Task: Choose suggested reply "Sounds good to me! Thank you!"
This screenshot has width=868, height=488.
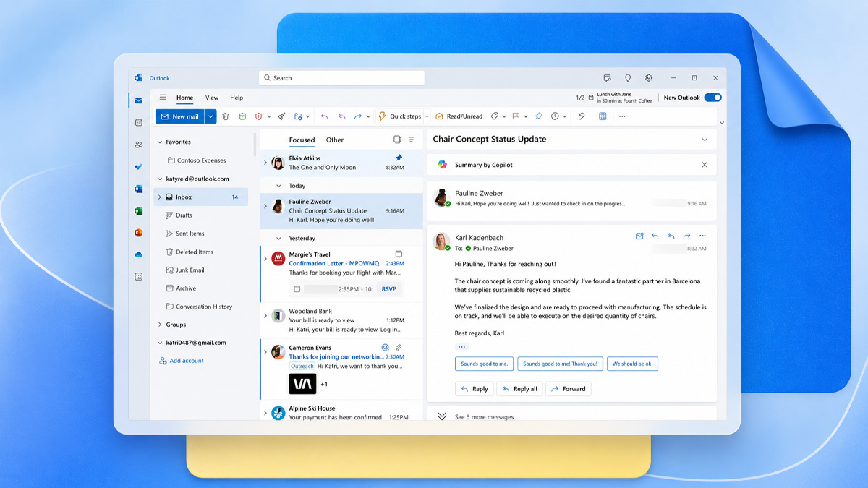Action: (561, 364)
